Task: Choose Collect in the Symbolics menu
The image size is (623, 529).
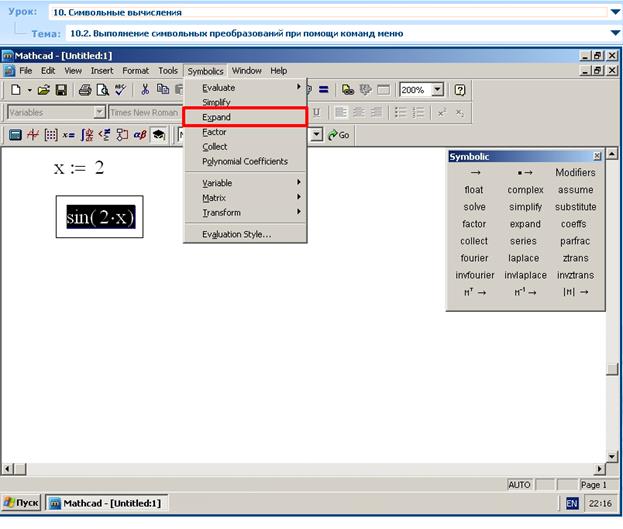Action: coord(245,146)
